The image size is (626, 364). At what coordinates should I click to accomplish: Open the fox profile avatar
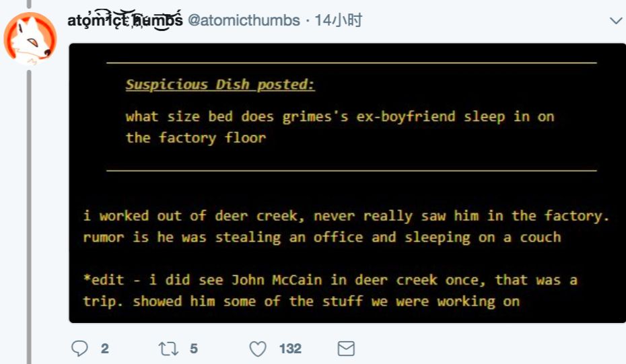[x=30, y=38]
